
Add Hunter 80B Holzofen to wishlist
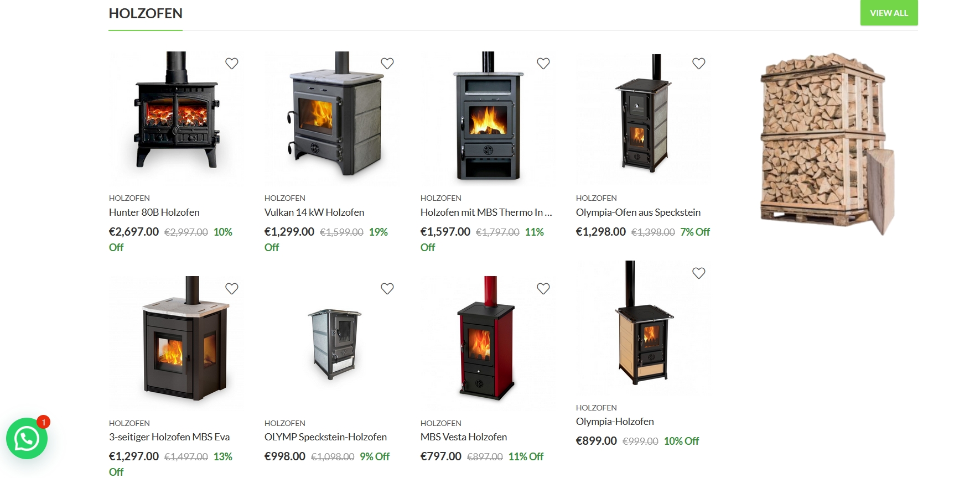232,64
